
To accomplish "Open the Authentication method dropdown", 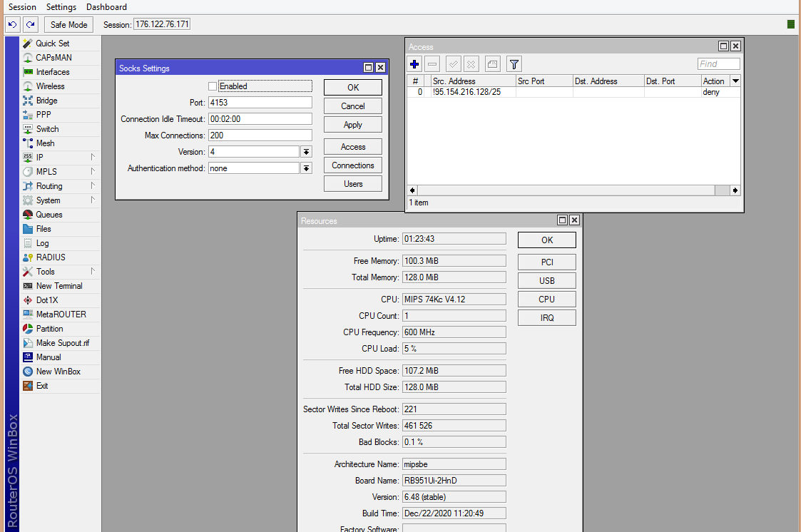I will (306, 168).
